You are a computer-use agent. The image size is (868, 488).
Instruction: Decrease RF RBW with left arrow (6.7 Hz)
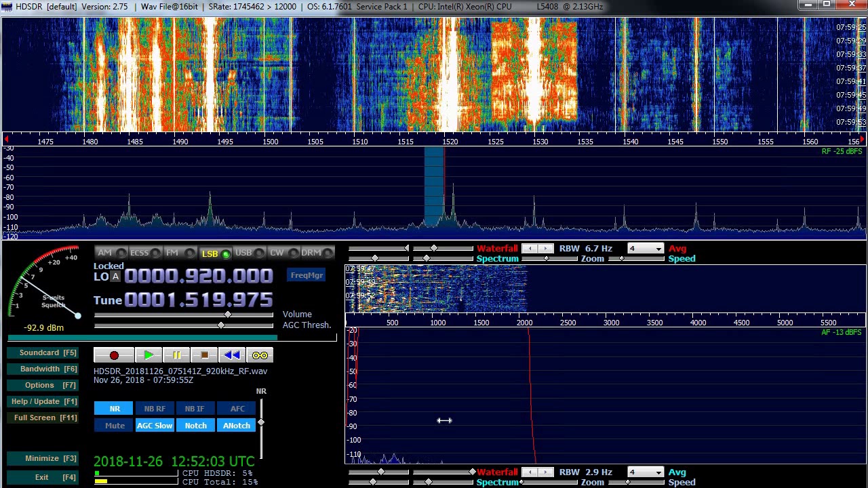(530, 249)
